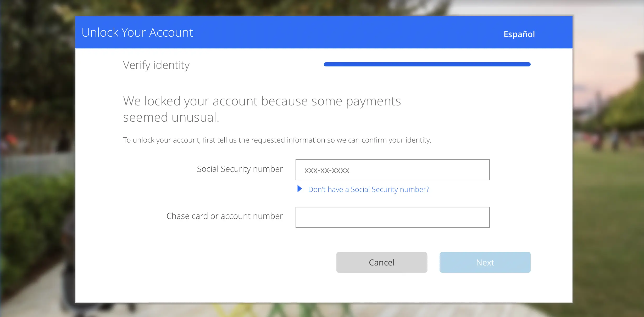Click the Social Security number input field
The image size is (644, 317).
pos(392,170)
